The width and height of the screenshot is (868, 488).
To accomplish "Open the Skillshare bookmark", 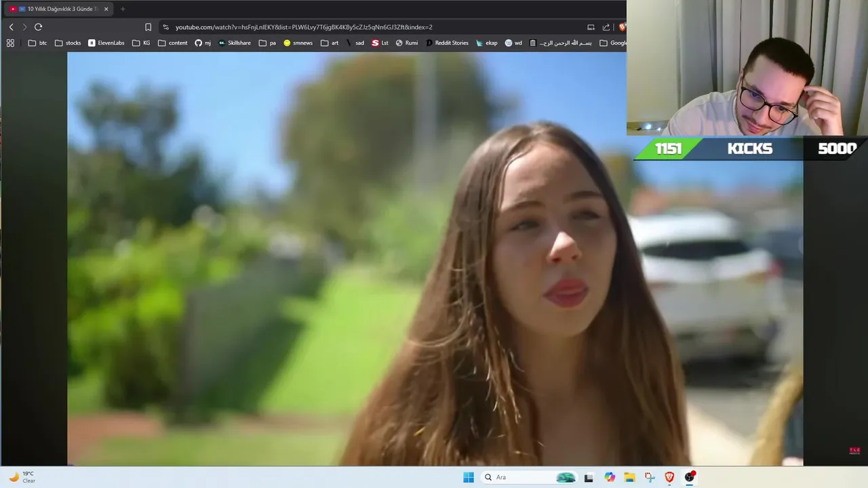I will (x=234, y=43).
